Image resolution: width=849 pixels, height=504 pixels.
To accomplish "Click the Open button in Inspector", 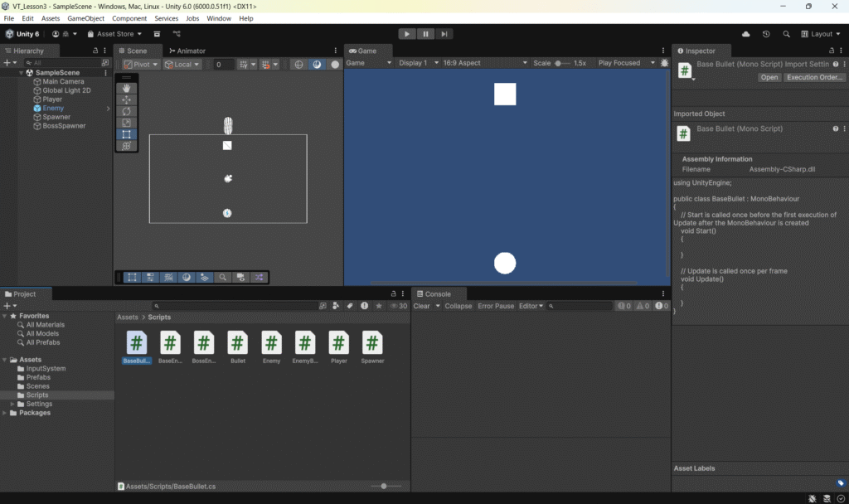I will point(769,77).
